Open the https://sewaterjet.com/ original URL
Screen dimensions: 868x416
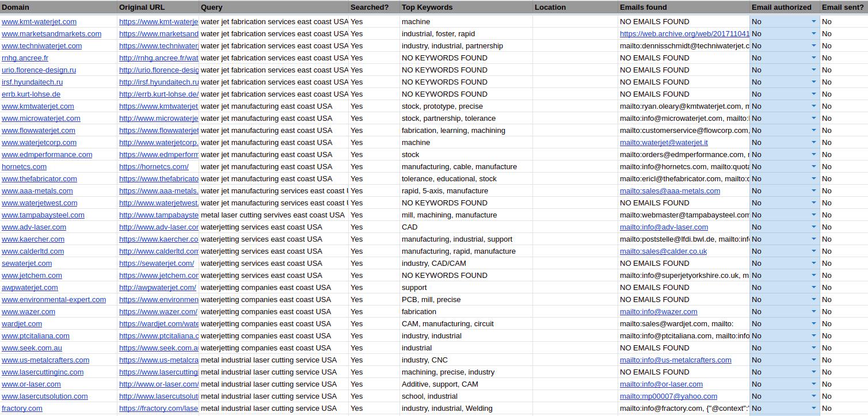point(157,263)
